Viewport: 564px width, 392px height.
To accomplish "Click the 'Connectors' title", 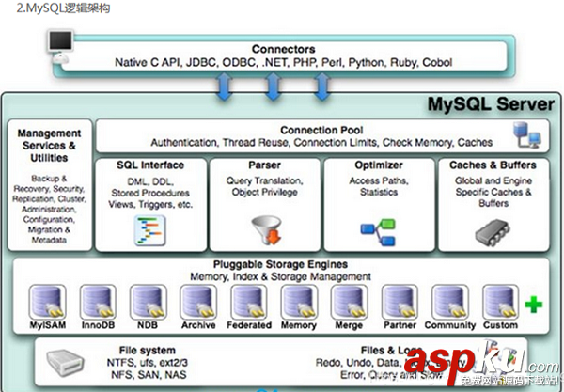I will 284,49.
